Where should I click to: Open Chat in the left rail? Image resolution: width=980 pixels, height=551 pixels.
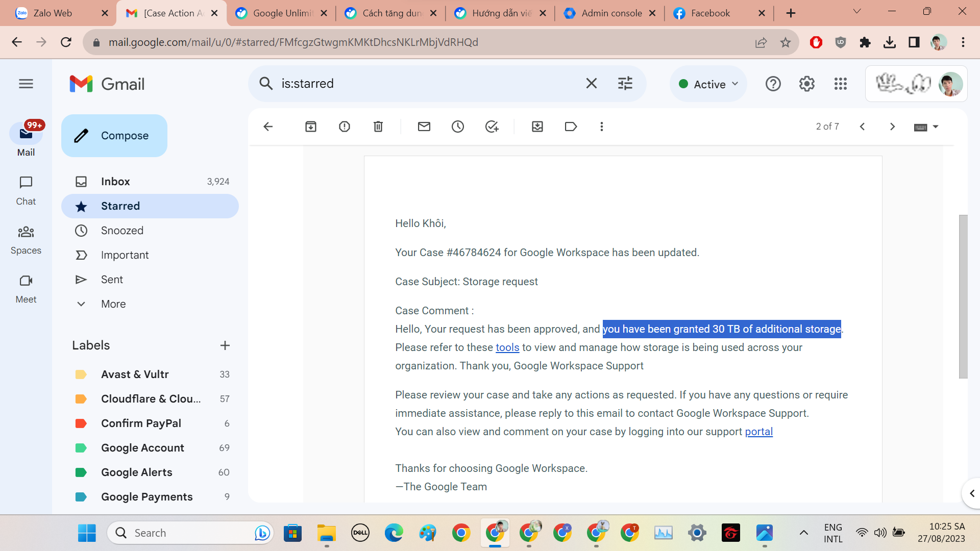(26, 191)
